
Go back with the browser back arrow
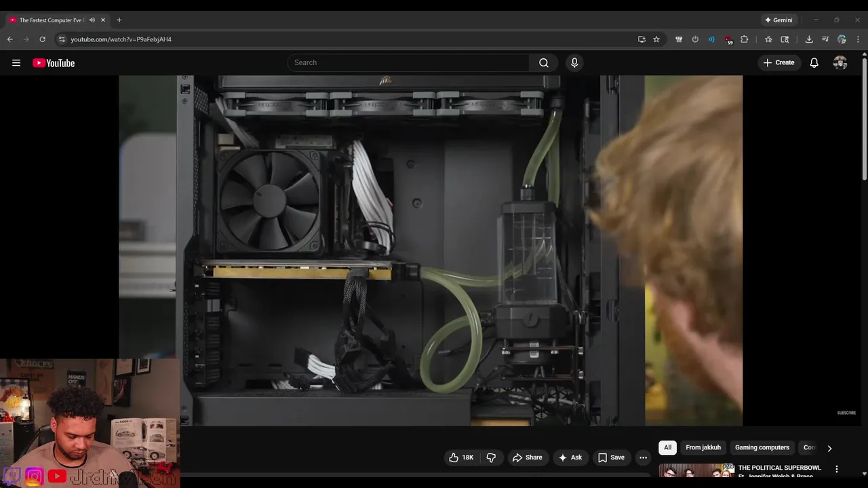click(x=10, y=39)
